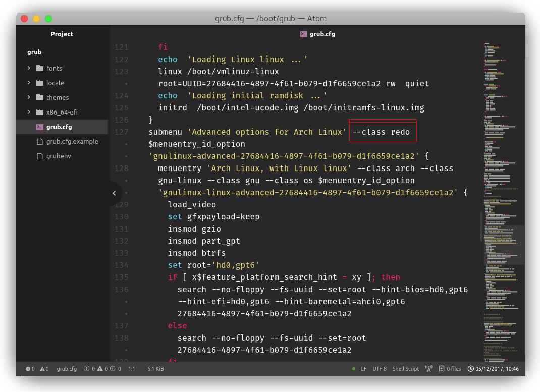Change line endings via LF
This screenshot has height=392, width=540.
click(364, 369)
